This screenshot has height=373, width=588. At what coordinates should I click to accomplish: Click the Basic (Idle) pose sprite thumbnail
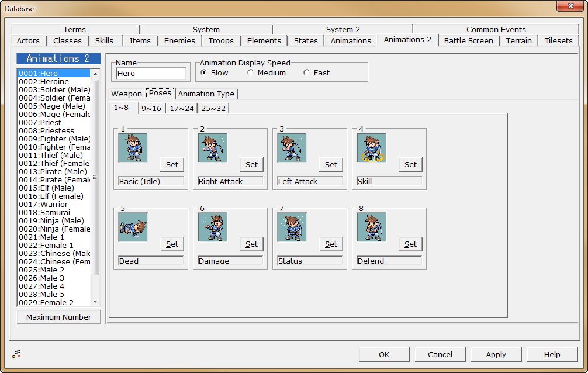[x=133, y=147]
